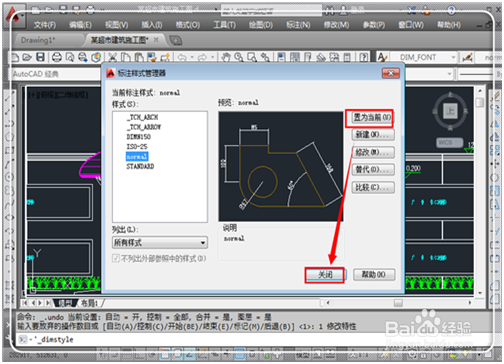This screenshot has width=504, height=364.
Task: Open the 列出 '所有样式' dropdown
Action: (x=160, y=242)
